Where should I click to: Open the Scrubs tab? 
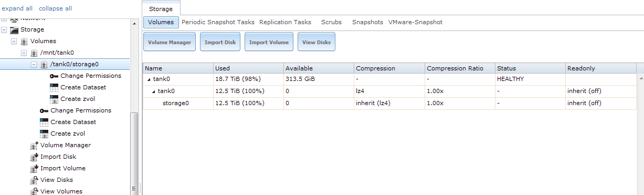coord(331,22)
